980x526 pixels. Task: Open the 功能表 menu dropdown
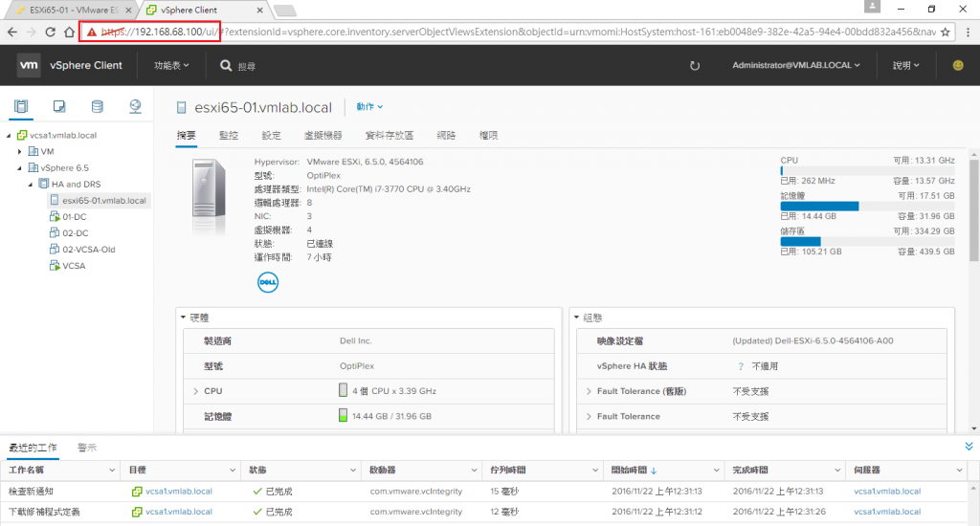coord(171,66)
